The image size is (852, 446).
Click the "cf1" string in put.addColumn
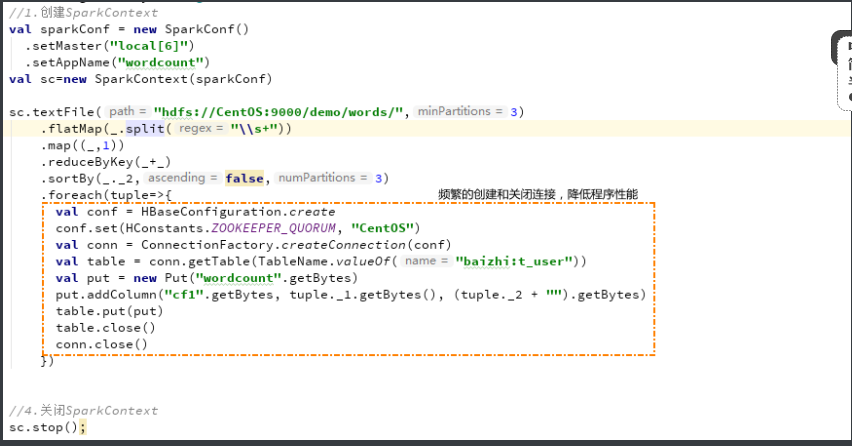point(184,295)
